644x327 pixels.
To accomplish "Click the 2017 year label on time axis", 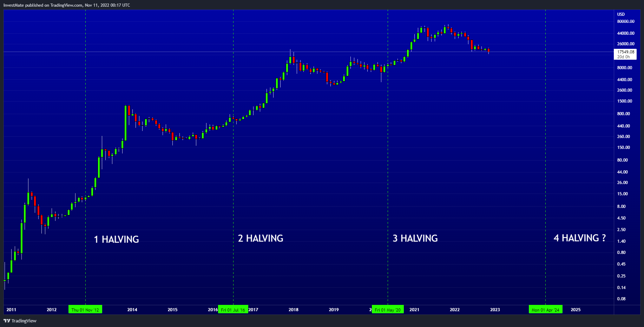I will click(253, 310).
